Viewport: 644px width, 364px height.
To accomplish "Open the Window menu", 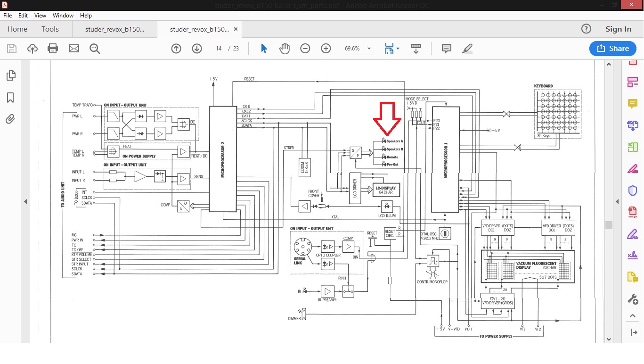I will pyautogui.click(x=63, y=16).
